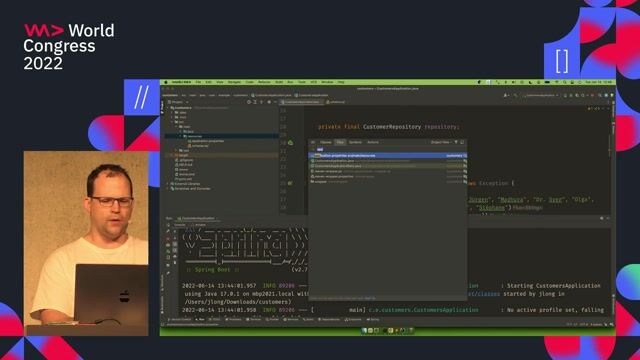Collapse the main folder
Viewport: 640px width, 360px height.
coord(176,127)
